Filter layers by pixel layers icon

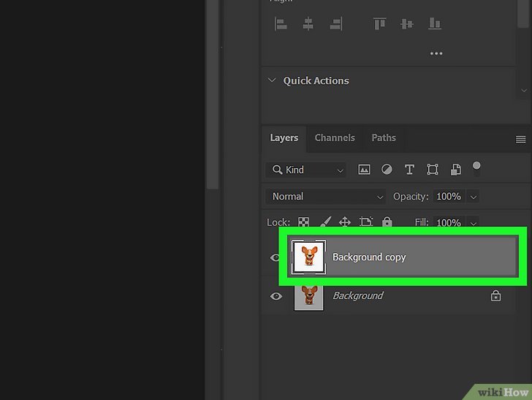[364, 170]
